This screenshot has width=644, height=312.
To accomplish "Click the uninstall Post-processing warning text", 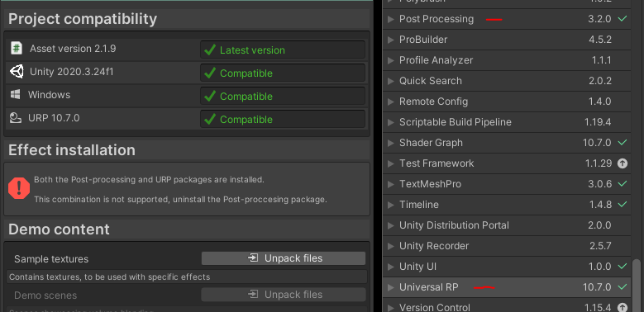I will coord(180,200).
